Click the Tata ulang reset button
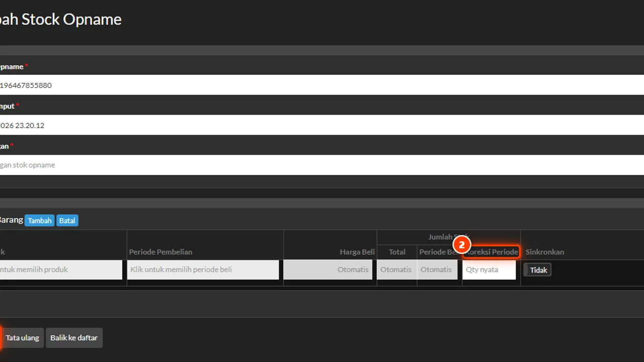The height and width of the screenshot is (362, 644). click(x=23, y=338)
